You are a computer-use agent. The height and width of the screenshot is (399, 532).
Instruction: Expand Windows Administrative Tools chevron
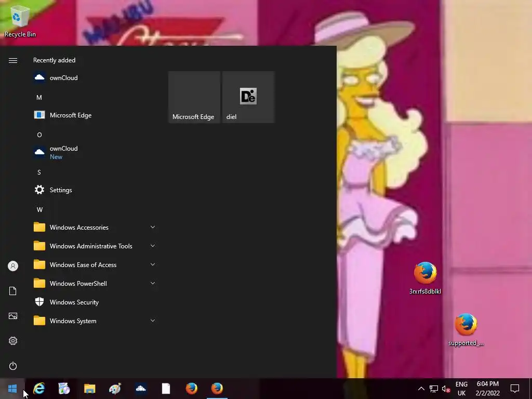[x=153, y=246]
